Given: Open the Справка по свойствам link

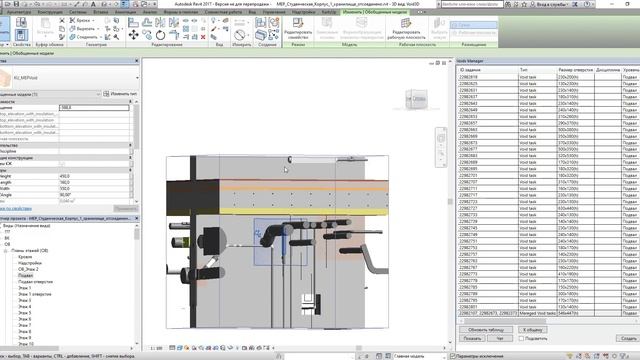Looking at the screenshot, I should [16, 209].
